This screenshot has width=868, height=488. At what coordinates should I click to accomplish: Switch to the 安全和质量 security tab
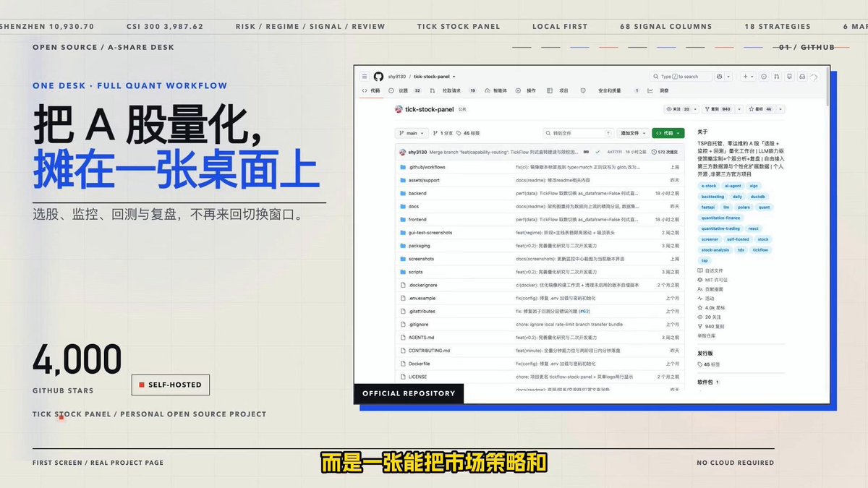612,90
